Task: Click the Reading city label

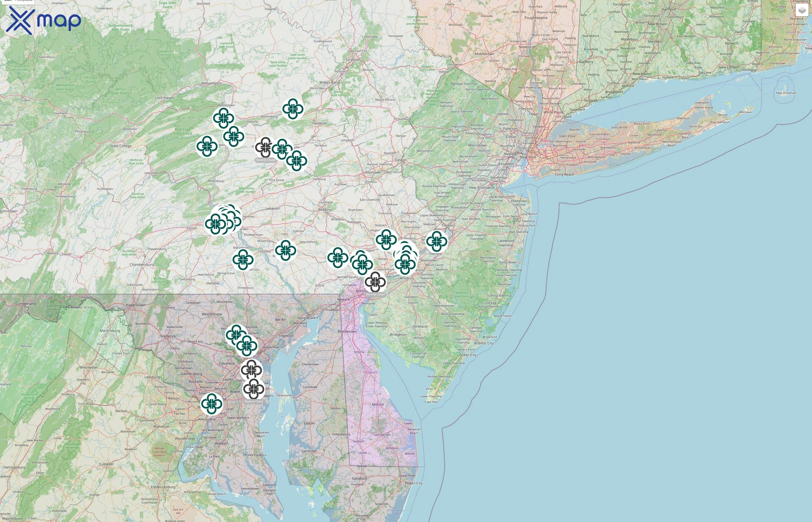Action: coord(325,209)
